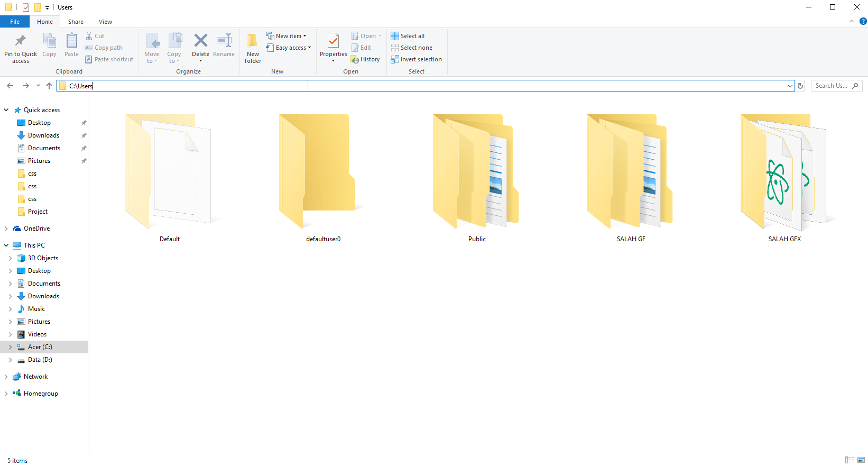Go back with the Back arrow
The width and height of the screenshot is (868, 466).
[10, 86]
